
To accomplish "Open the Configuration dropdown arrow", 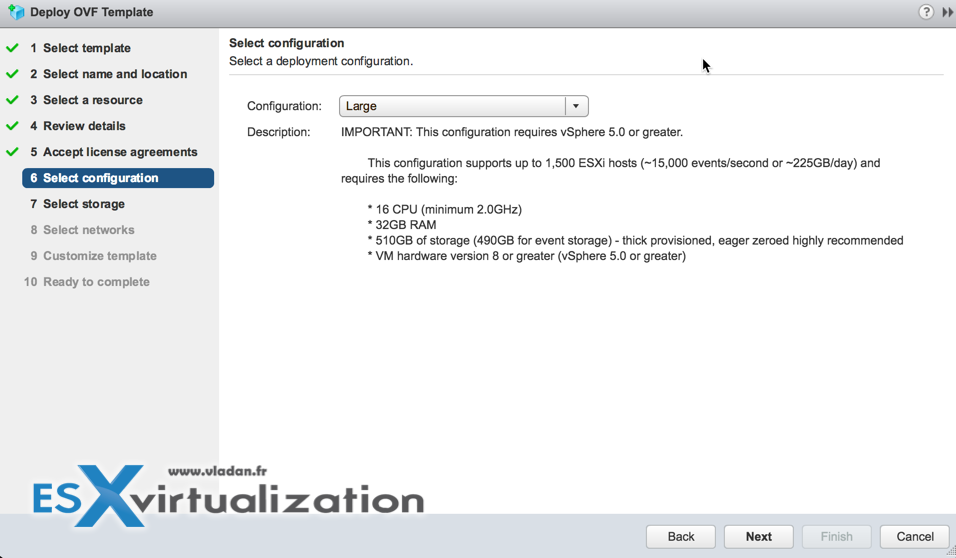I will [576, 106].
